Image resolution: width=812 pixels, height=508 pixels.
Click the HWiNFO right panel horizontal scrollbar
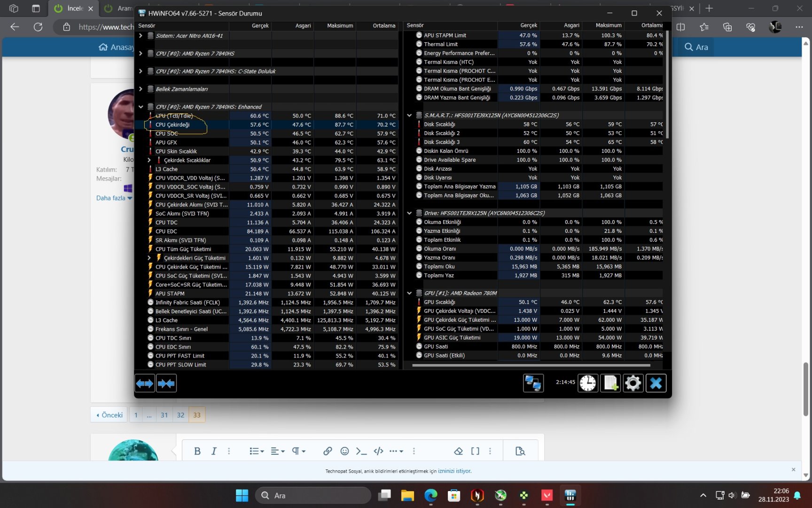coord(531,365)
